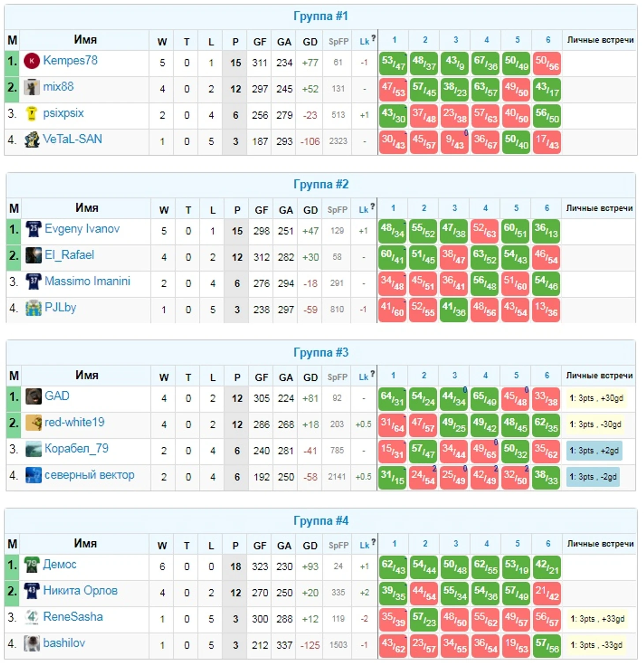
Task: Open Демос round 3 result 50/48
Action: (x=455, y=567)
